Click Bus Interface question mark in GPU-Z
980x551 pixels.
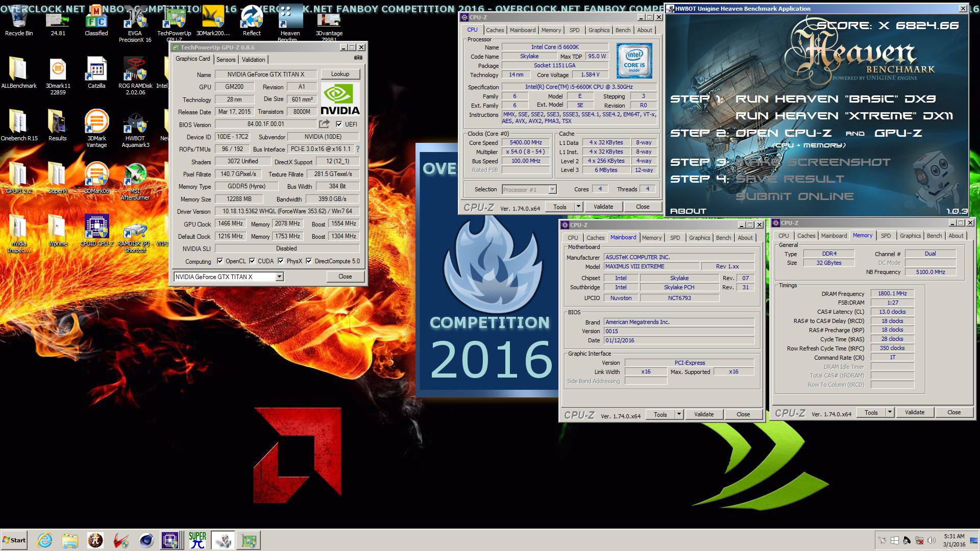(x=357, y=149)
